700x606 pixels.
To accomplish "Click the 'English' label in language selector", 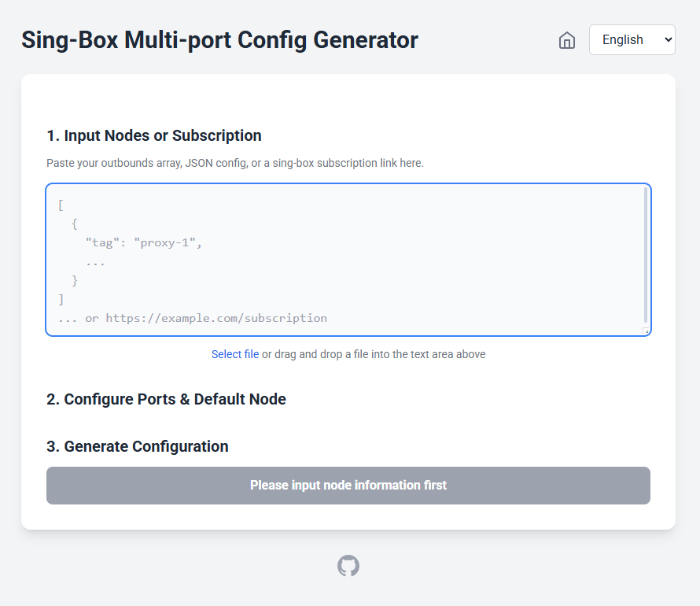I will click(x=623, y=39).
